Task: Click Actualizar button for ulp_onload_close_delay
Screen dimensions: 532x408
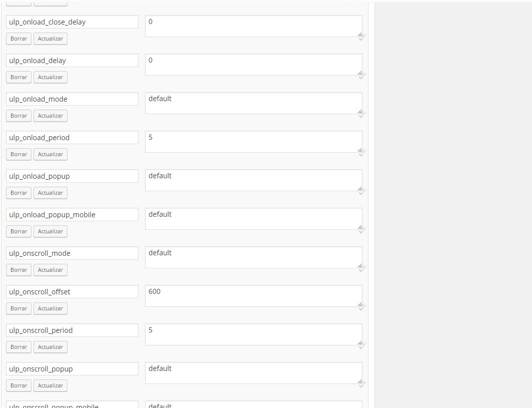Action: (x=50, y=39)
